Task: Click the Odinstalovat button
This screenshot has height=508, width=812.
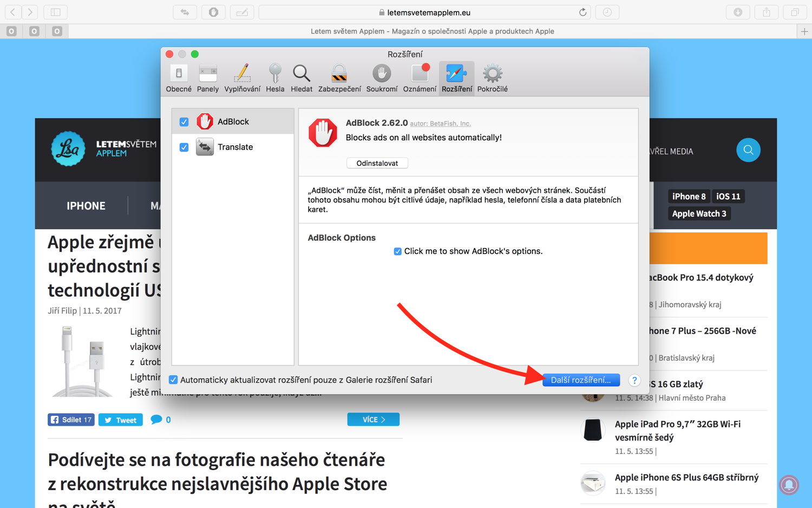Action: (x=377, y=163)
